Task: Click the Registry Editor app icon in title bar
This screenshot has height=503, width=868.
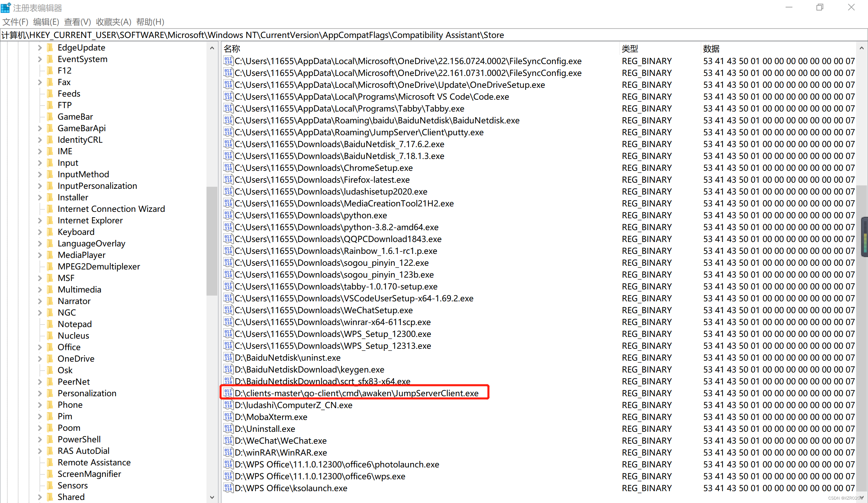Action: coord(6,7)
